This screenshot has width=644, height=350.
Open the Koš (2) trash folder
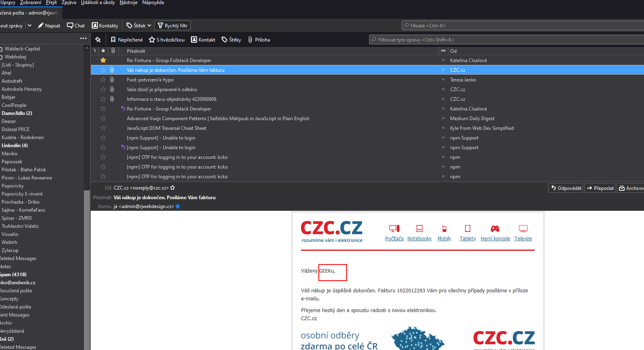point(7,339)
